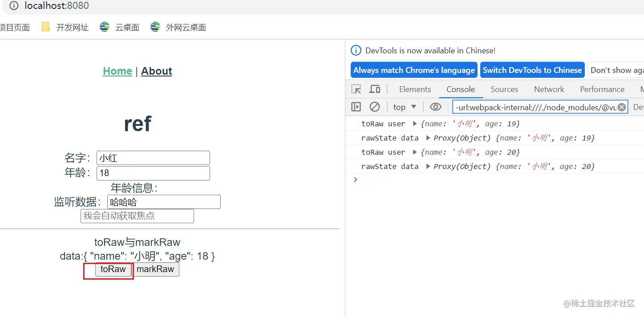Follow the About link
644x317 pixels.
(x=157, y=71)
